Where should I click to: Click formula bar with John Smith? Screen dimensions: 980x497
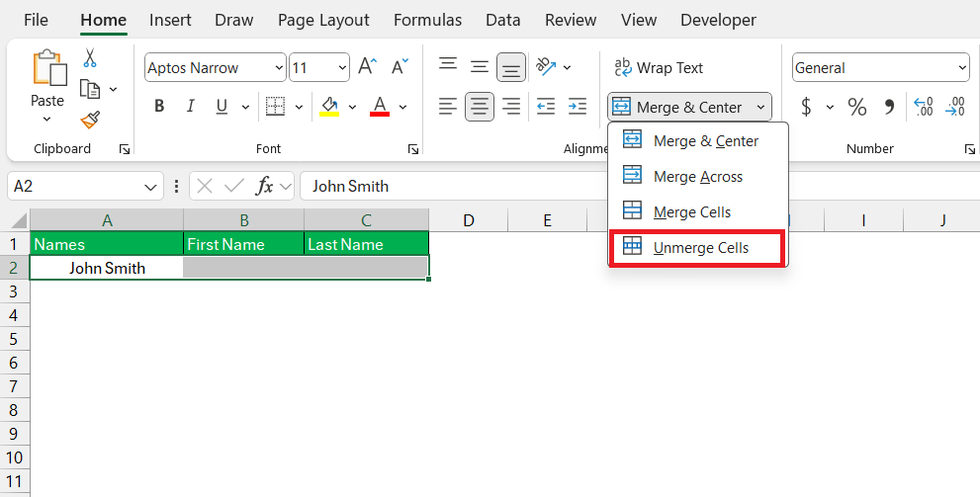pyautogui.click(x=640, y=186)
